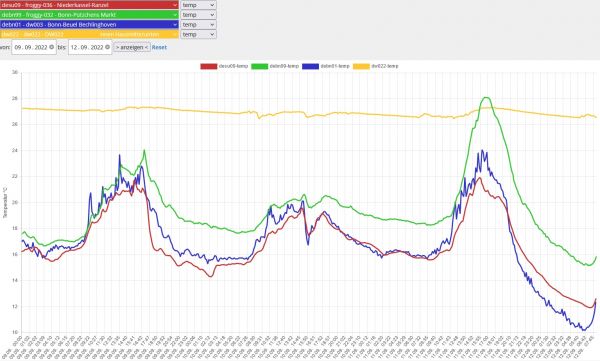Viewport: 600px width, 361px height.
Task: Open the yellow DW022 station dropdown
Action: tap(89, 34)
